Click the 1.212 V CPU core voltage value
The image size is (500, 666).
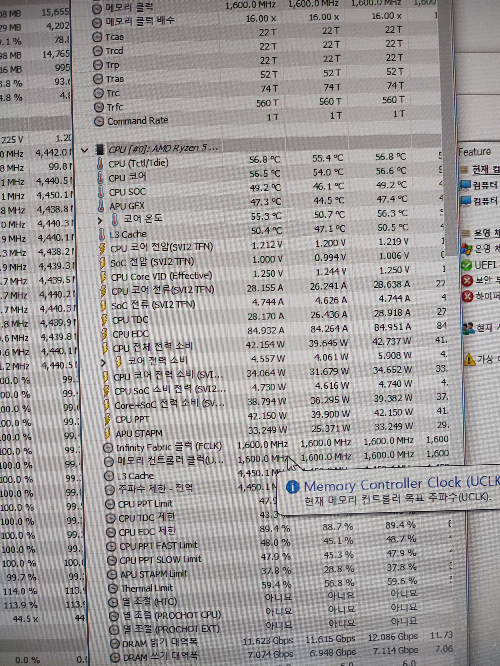tap(268, 246)
